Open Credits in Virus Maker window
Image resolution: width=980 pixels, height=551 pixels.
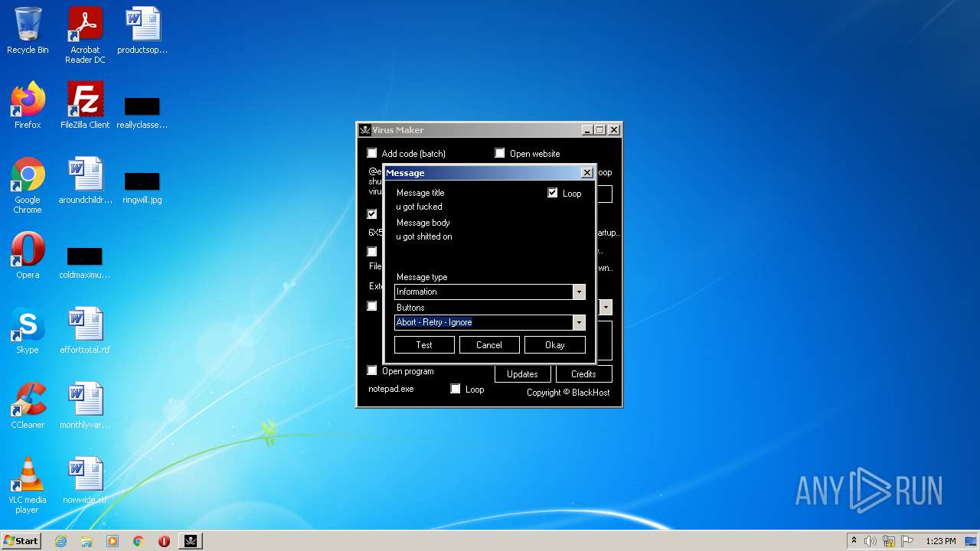[x=583, y=374]
